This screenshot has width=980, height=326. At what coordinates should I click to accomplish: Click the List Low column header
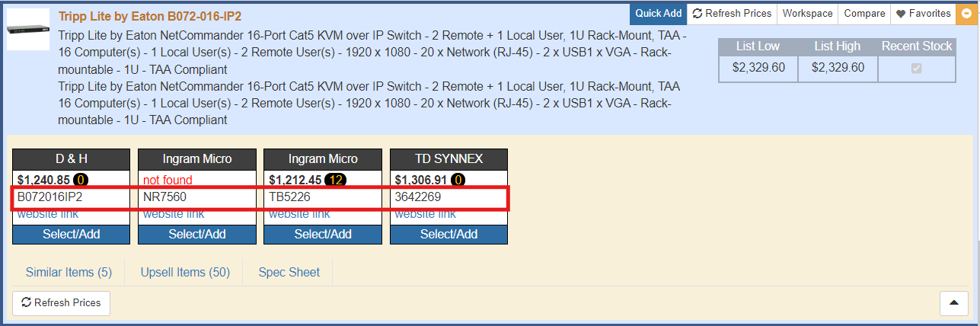tap(758, 46)
